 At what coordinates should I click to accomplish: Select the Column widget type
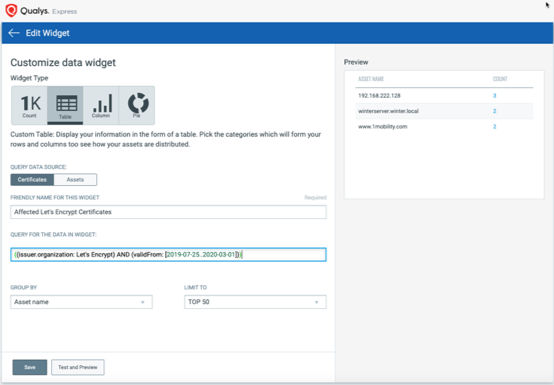101,105
